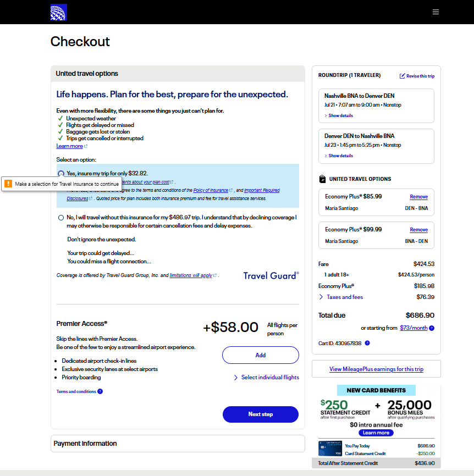Click the United globe logo
This screenshot has height=476, width=474.
coord(59,12)
